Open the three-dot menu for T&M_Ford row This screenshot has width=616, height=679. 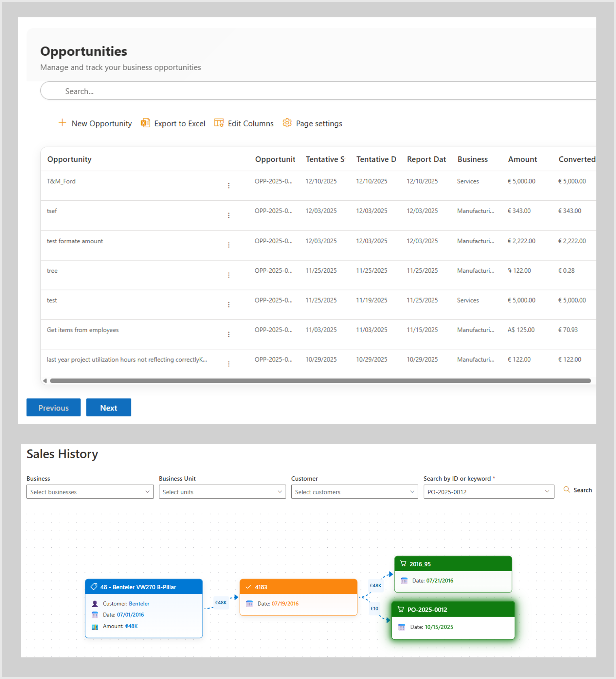click(229, 186)
